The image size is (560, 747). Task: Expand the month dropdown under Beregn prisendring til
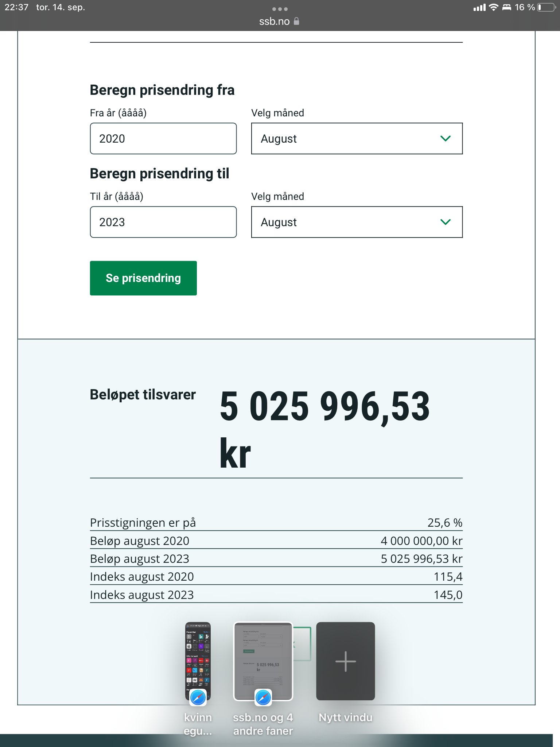pos(357,222)
